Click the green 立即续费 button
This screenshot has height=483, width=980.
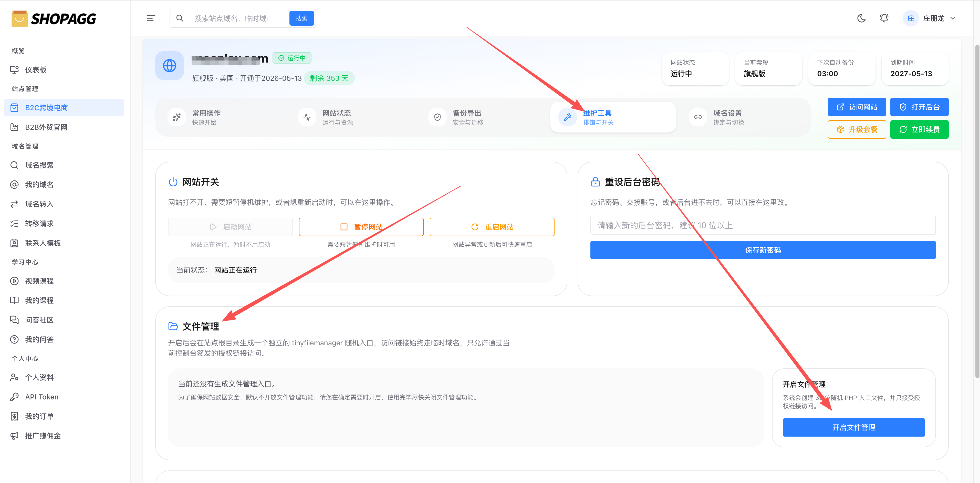pyautogui.click(x=919, y=129)
